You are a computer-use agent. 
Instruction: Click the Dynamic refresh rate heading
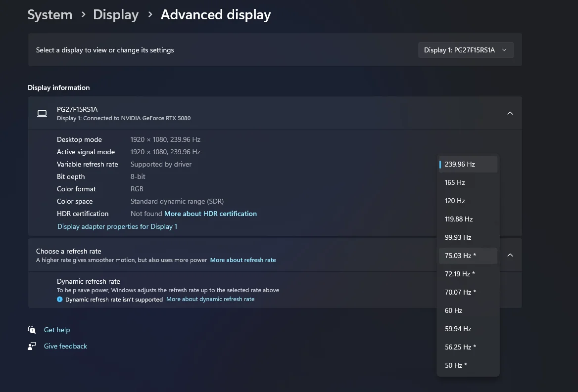tap(89, 281)
